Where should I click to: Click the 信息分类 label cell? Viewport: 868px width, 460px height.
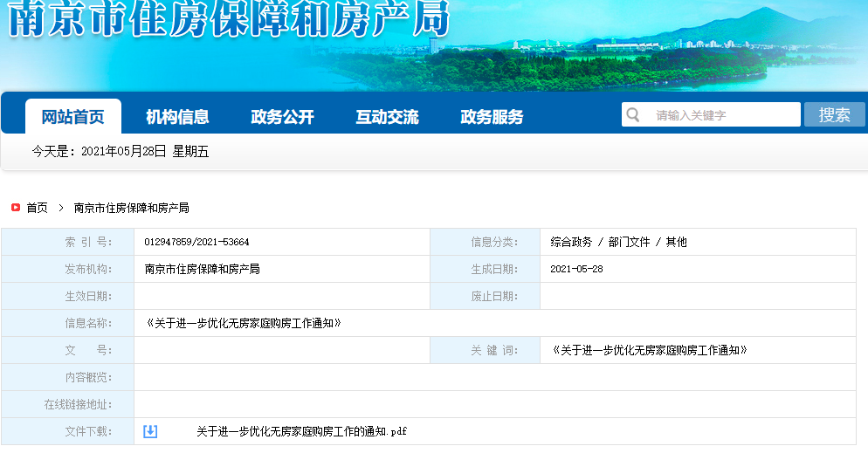click(485, 242)
